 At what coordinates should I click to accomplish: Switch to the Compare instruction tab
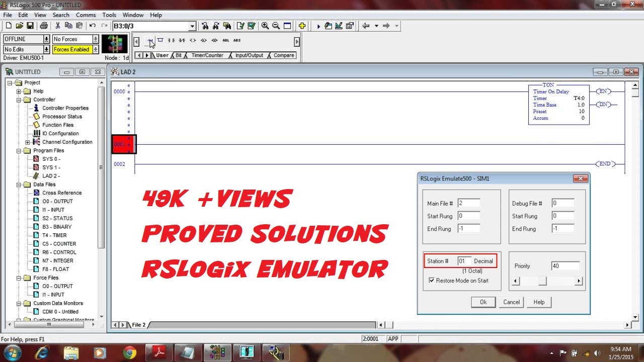[284, 55]
